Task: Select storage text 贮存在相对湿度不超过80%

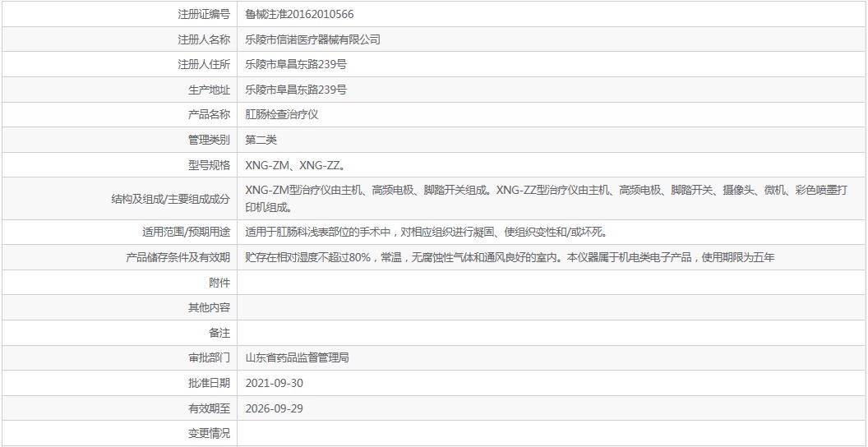Action: 307,257
